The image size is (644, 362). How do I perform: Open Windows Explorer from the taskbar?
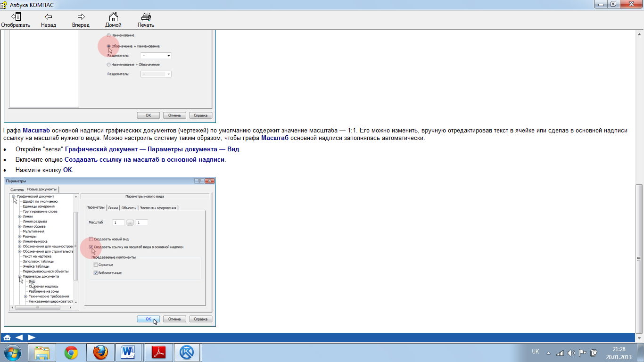point(42,353)
